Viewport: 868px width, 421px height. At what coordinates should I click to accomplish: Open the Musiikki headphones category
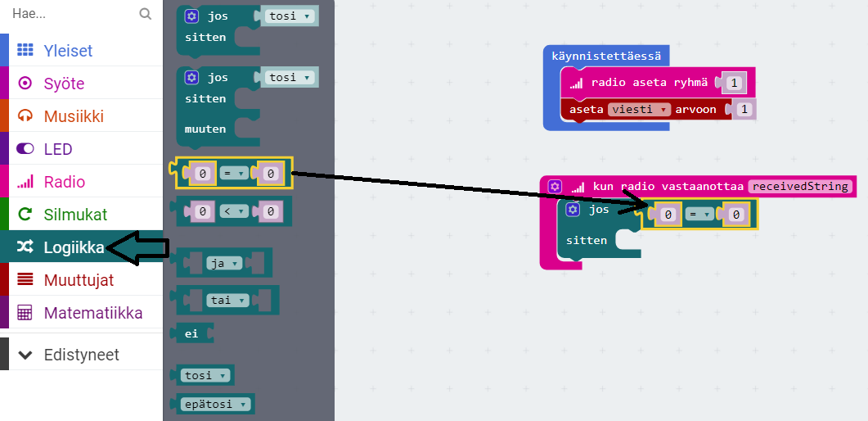tap(74, 116)
